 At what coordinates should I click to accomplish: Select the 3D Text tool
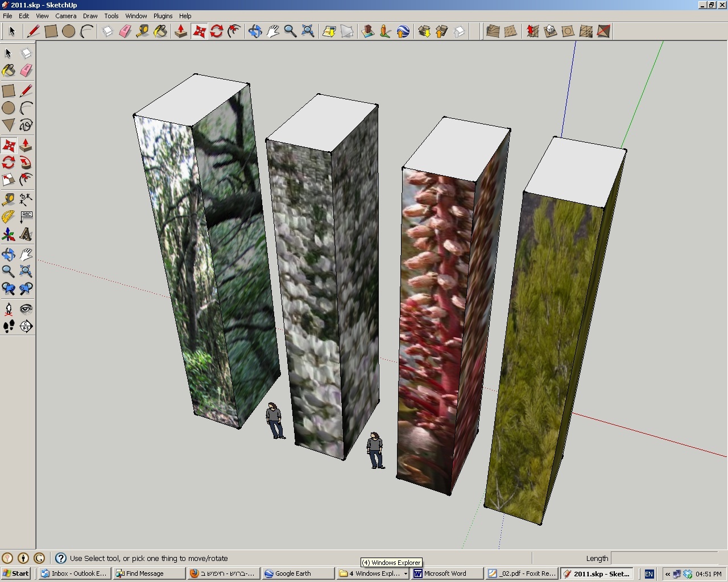[26, 234]
